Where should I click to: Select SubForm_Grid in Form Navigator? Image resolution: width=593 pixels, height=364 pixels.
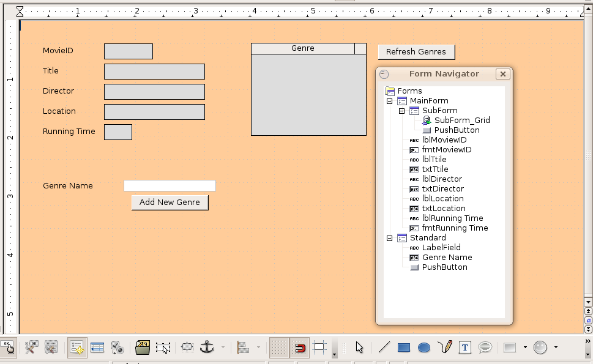(461, 121)
